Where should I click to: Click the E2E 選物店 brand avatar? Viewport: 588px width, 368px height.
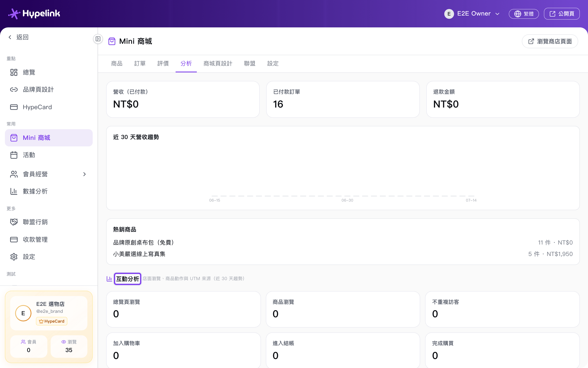tap(23, 313)
